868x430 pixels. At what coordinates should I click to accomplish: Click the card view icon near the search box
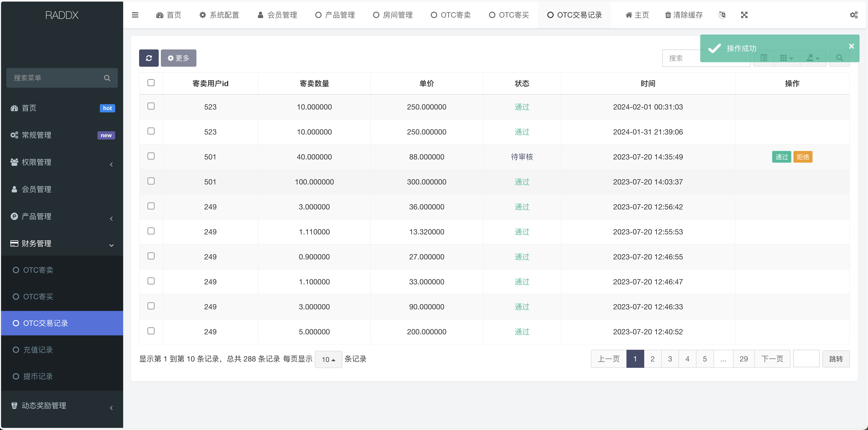click(764, 58)
